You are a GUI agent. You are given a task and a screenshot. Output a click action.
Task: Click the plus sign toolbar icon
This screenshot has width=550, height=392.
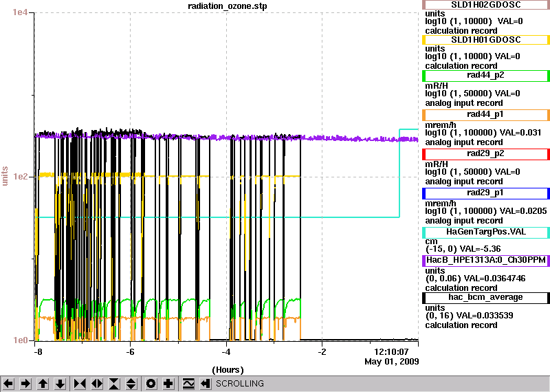168,384
